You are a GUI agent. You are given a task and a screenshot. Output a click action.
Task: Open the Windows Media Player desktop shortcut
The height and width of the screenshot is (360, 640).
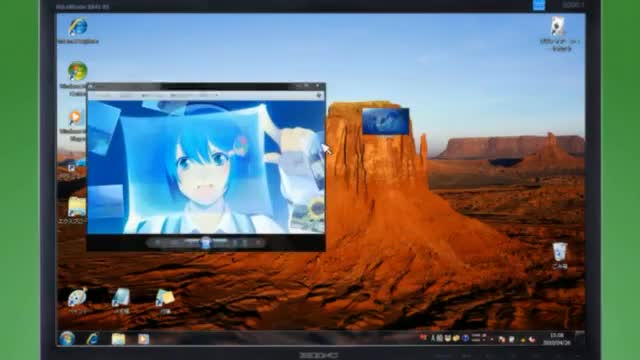75,118
